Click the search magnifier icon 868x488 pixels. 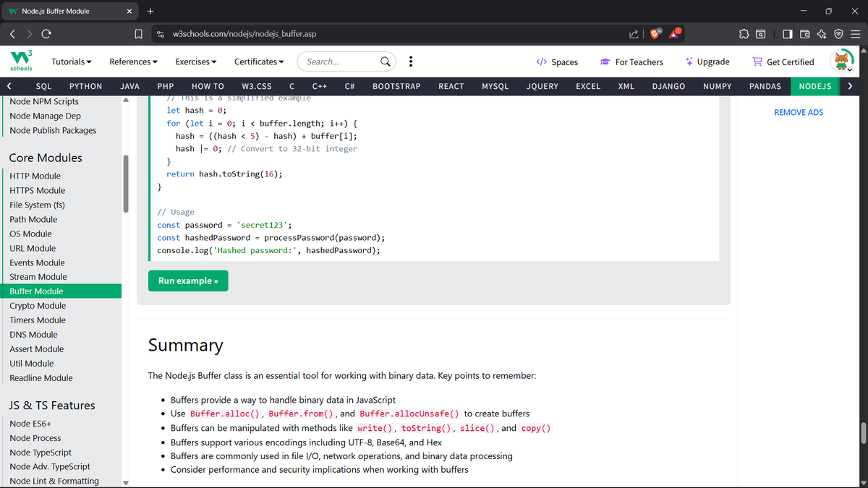point(386,61)
